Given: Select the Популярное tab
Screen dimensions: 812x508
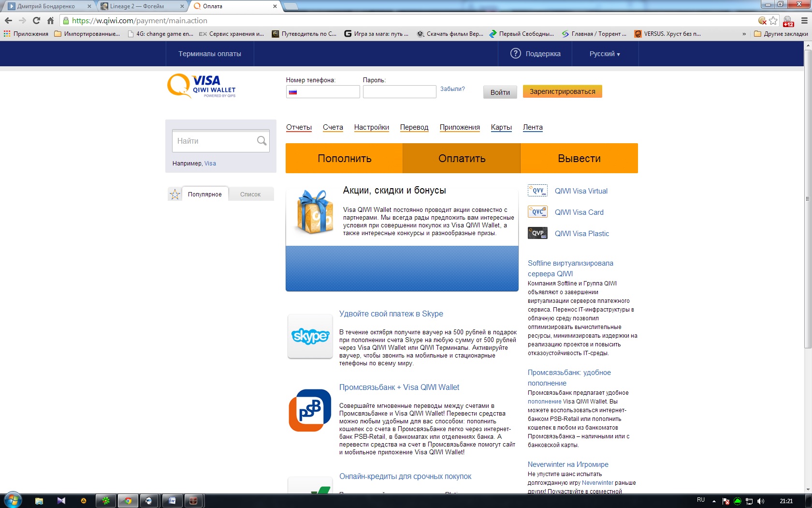Looking at the screenshot, I should [205, 194].
